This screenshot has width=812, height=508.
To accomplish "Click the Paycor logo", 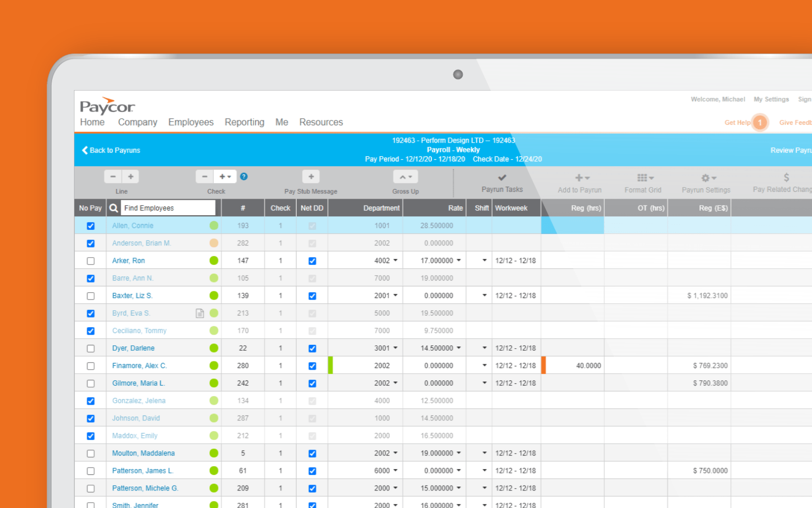I will click(107, 106).
